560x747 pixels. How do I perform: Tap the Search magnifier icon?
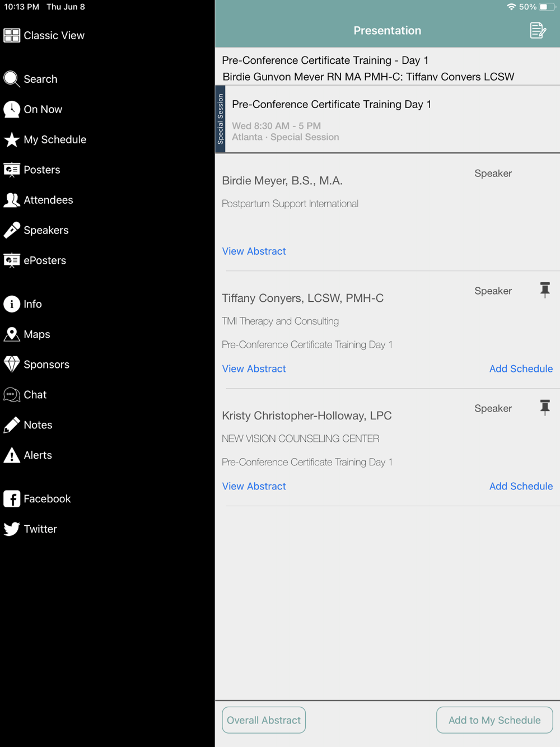click(x=12, y=79)
